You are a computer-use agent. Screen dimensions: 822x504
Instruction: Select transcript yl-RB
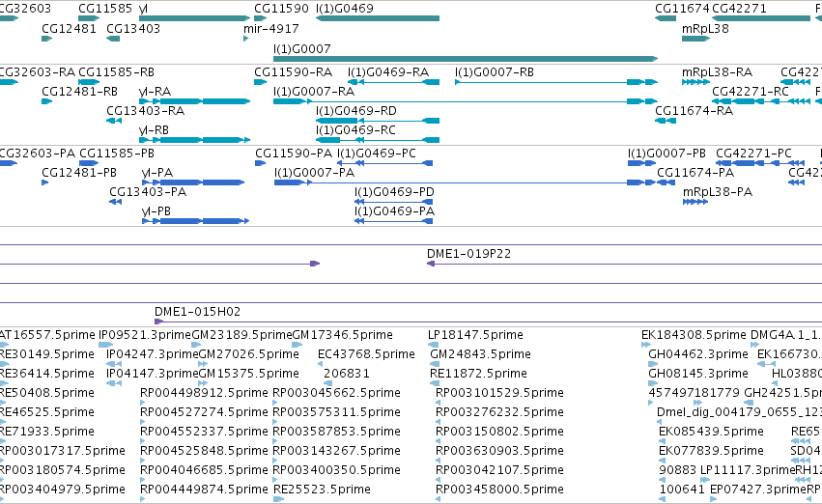[x=194, y=140]
